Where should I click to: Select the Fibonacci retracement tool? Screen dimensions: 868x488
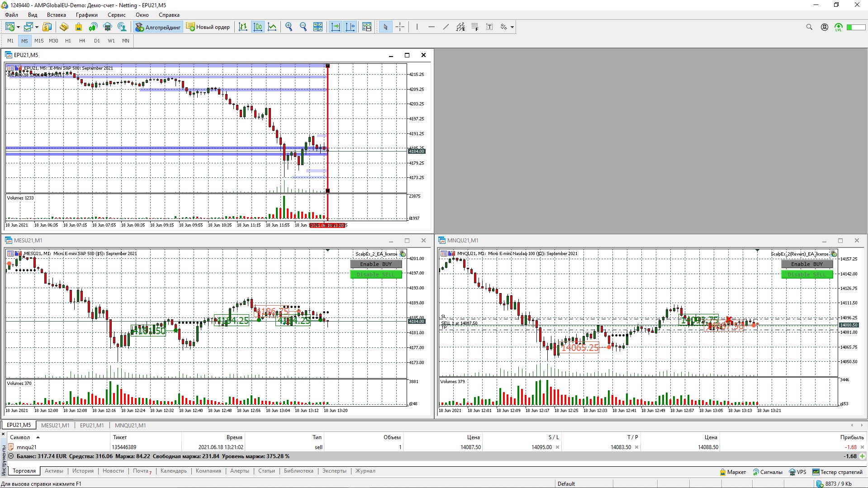tap(475, 27)
